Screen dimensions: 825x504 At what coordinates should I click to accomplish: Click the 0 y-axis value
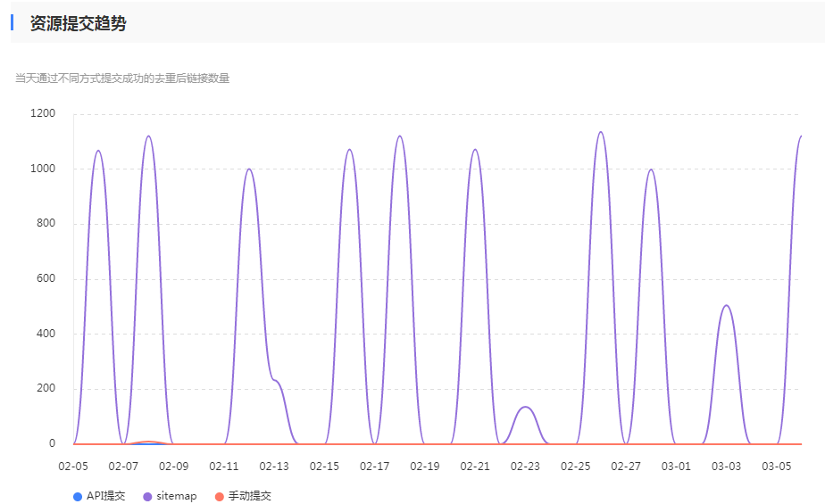(52, 443)
